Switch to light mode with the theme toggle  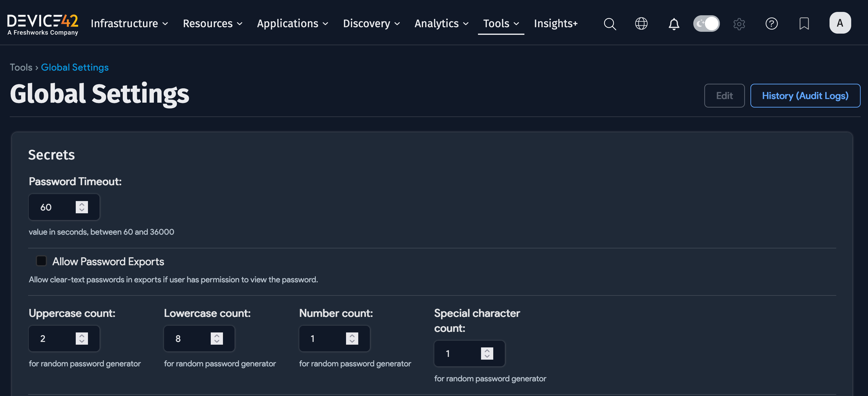[706, 23]
